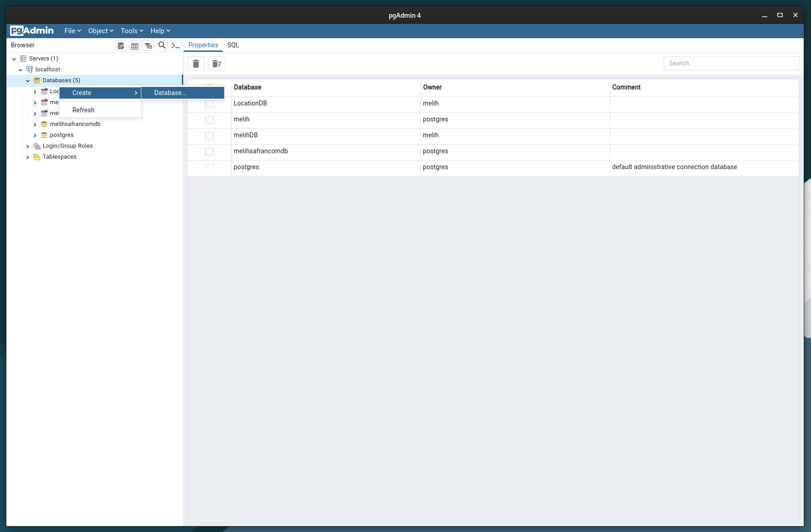Tick the checkbox for melih row
Viewport: 811px width, 532px height.
pos(210,120)
